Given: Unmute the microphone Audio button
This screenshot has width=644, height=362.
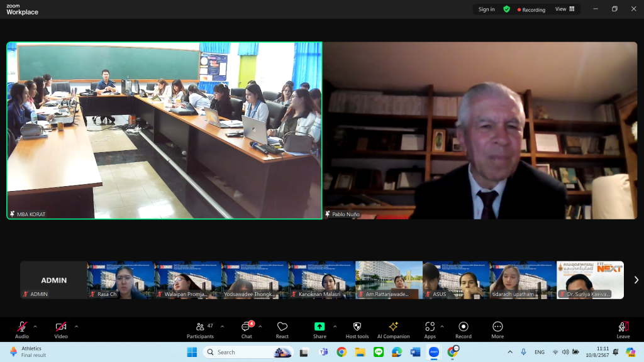Looking at the screenshot, I should click(22, 329).
